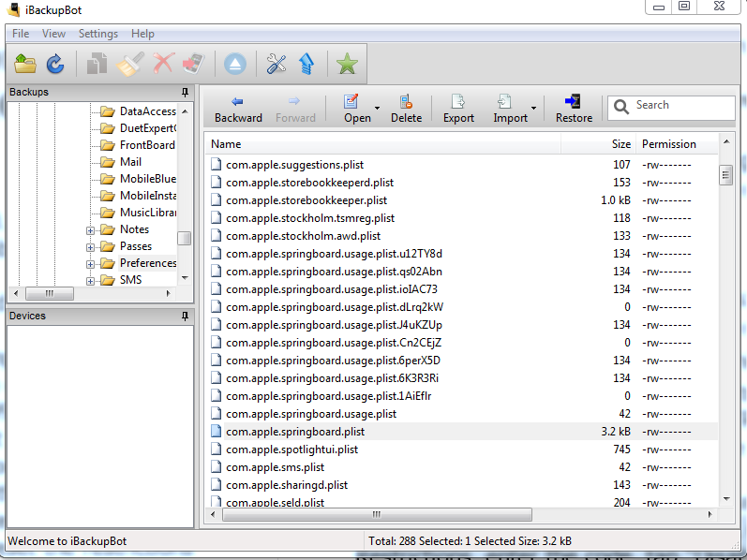Click the Search input field
The height and width of the screenshot is (560, 747).
(671, 108)
